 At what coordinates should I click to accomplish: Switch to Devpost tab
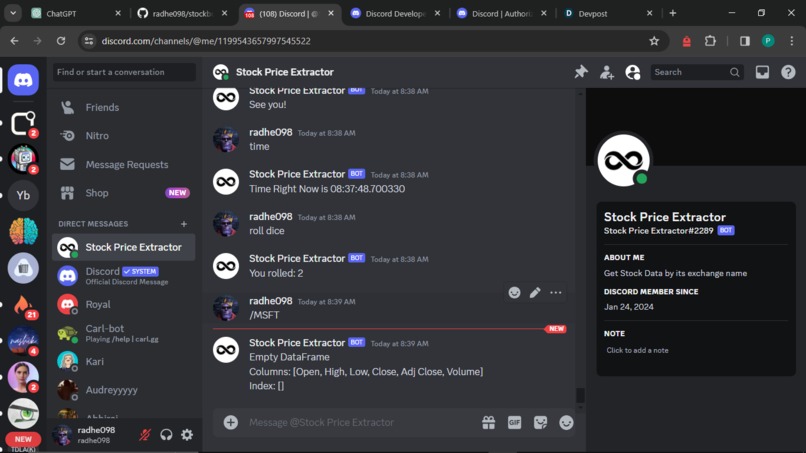click(x=608, y=13)
